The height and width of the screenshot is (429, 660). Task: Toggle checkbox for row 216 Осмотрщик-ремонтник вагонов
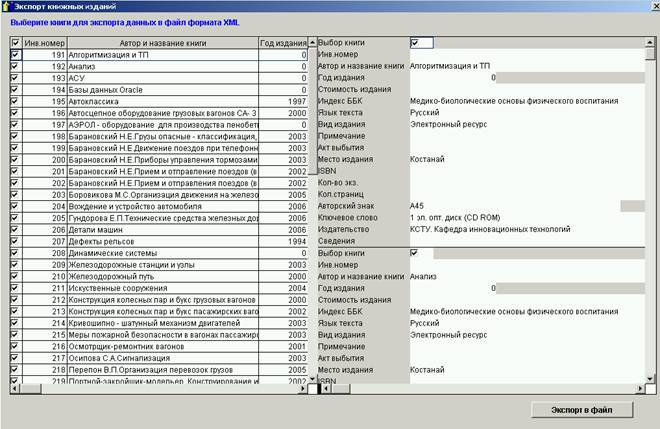pyautogui.click(x=16, y=346)
